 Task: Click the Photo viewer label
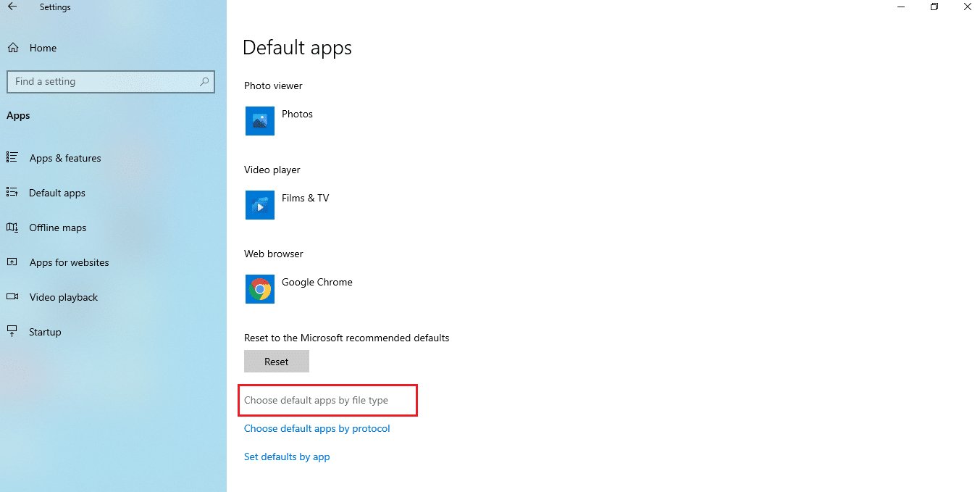coord(273,86)
